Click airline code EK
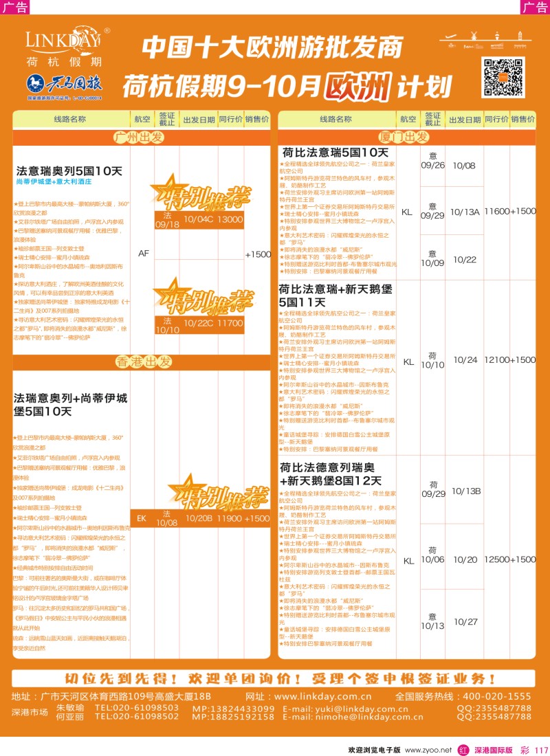The width and height of the screenshot is (550, 756). point(142,518)
